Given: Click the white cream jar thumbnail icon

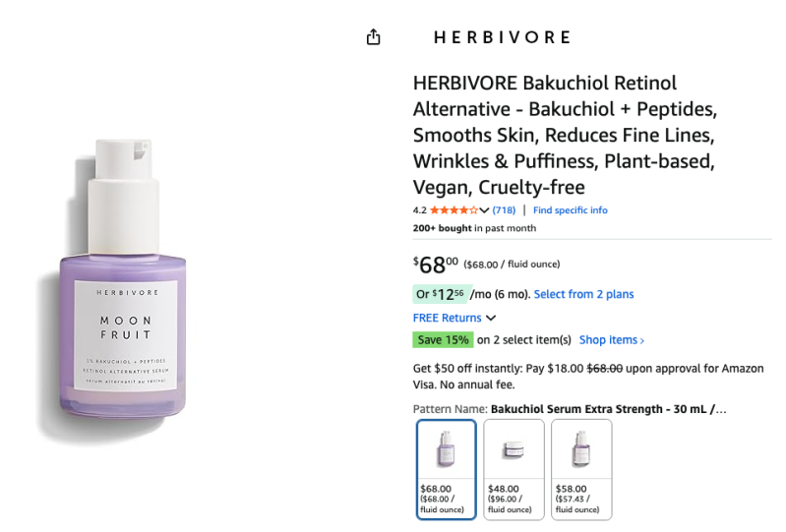Looking at the screenshot, I should (514, 449).
